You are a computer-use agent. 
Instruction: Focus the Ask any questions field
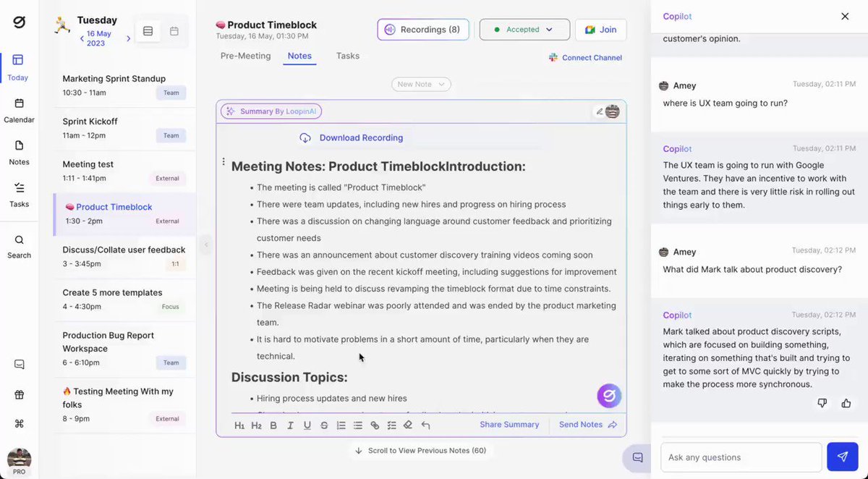[741, 457]
